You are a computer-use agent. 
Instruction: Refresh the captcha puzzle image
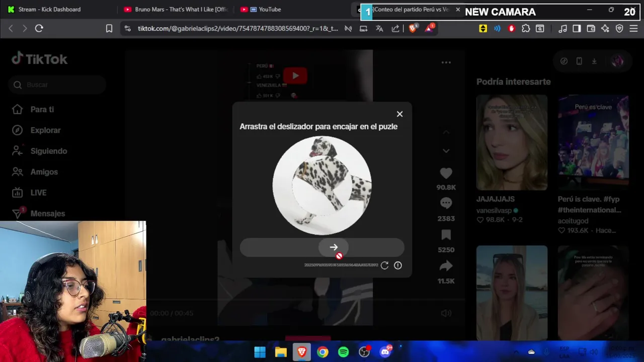(384, 265)
